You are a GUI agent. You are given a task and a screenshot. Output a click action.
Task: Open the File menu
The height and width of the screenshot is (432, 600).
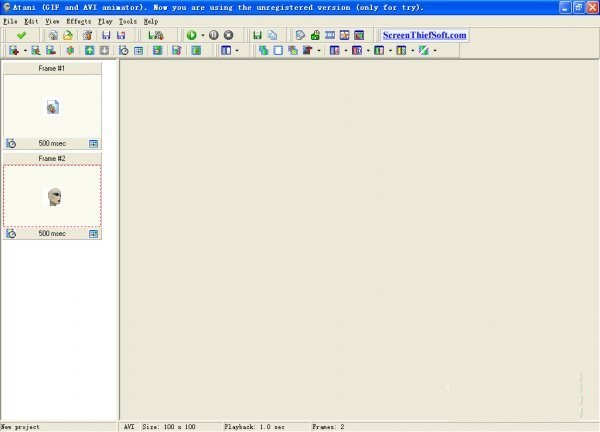tap(10, 21)
